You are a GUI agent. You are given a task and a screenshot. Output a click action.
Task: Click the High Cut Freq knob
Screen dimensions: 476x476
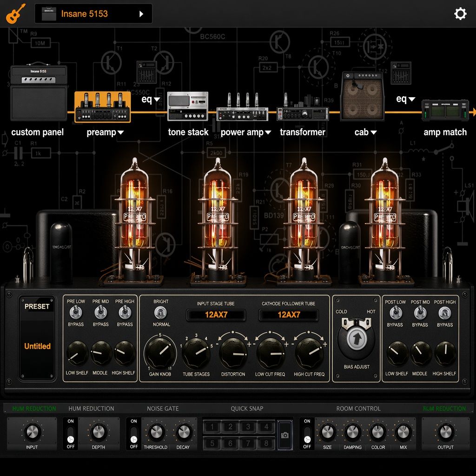[309, 354]
